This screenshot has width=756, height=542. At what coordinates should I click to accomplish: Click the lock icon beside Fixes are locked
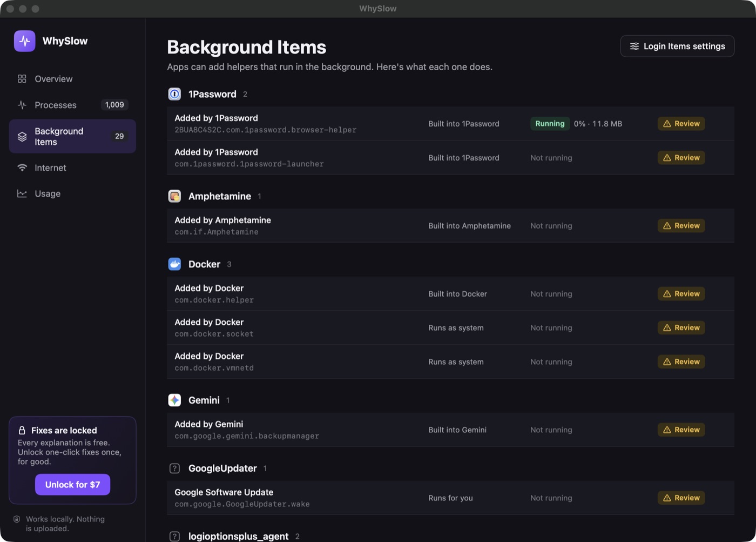tap(22, 431)
